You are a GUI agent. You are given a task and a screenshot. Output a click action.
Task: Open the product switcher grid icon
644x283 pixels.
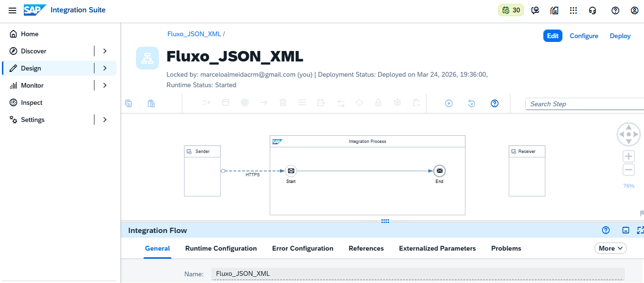[x=573, y=10]
